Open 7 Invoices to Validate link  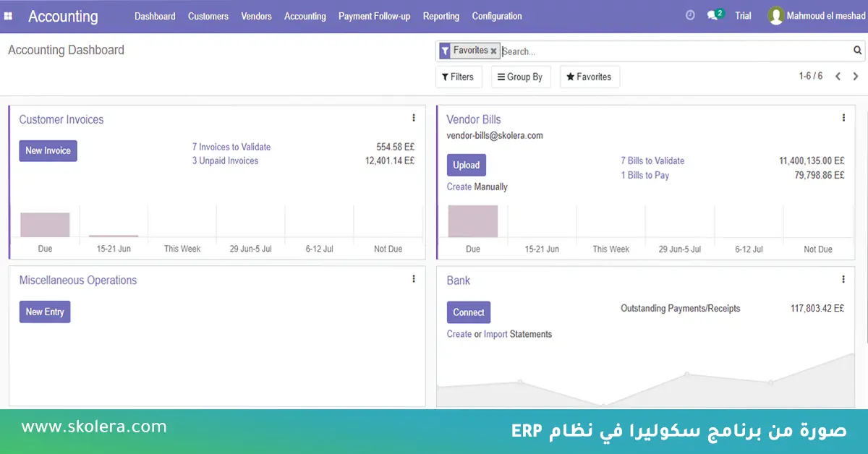(x=231, y=147)
